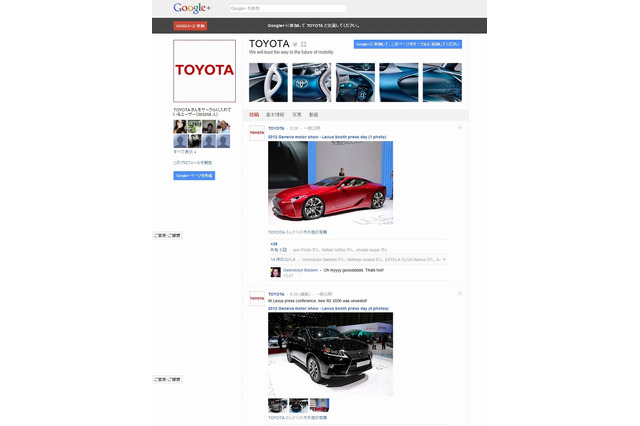Click the woman's avatar in circle members

[x=180, y=126]
